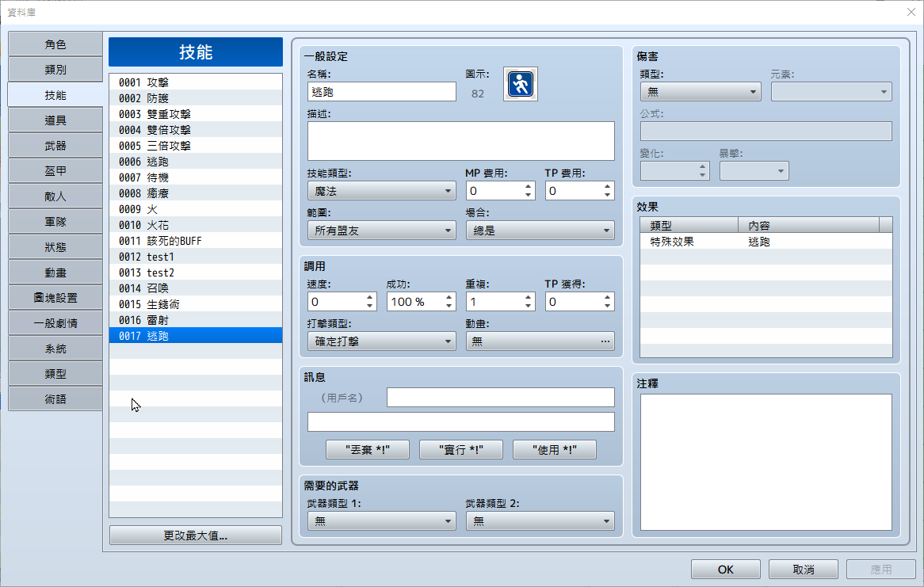The width and height of the screenshot is (924, 587).
Task: Switch to the 武器 tab
Action: click(55, 146)
